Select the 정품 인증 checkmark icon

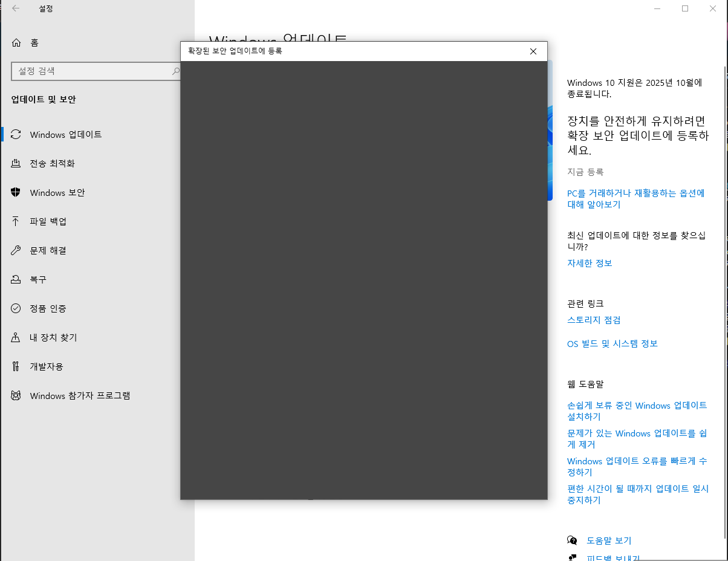coord(16,308)
